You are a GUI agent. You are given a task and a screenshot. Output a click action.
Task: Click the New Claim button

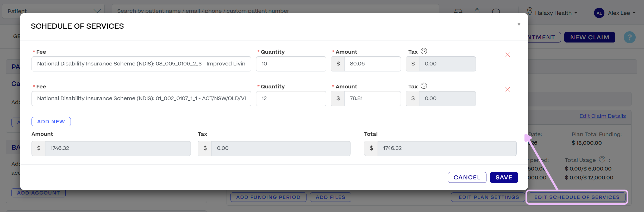(x=590, y=37)
